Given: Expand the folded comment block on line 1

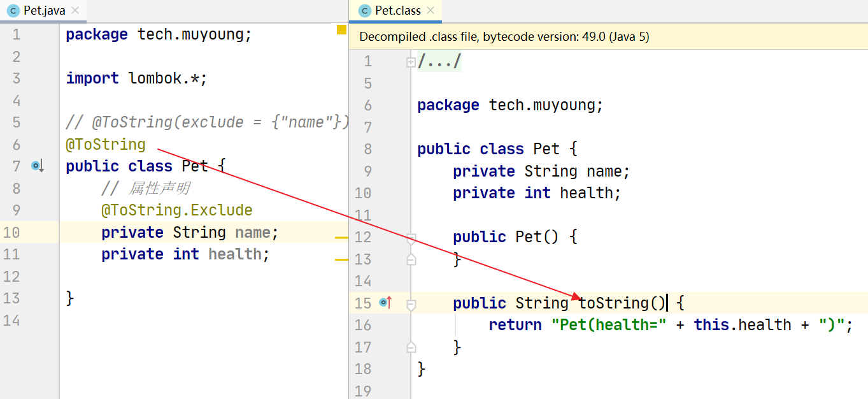Looking at the screenshot, I should pos(411,62).
